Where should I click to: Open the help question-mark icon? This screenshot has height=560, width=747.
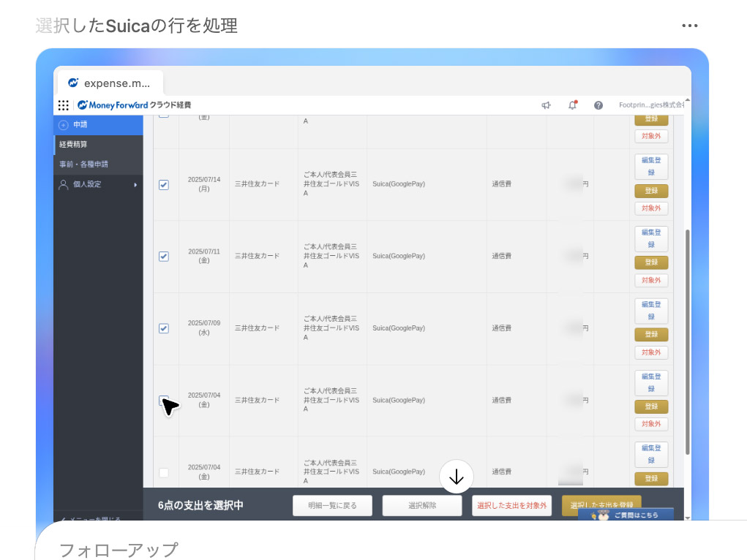click(x=598, y=105)
